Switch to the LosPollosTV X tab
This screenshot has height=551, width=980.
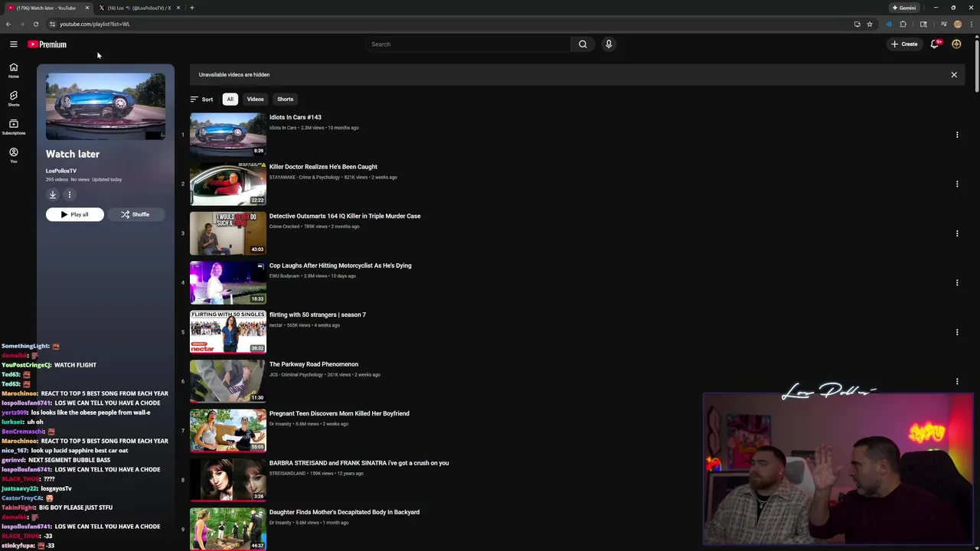[x=138, y=8]
